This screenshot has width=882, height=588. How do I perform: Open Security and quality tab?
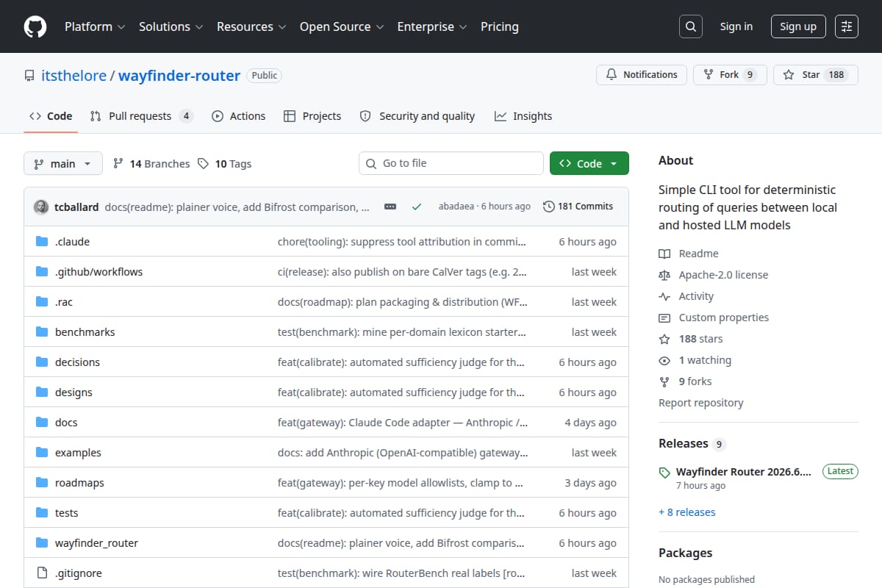click(417, 116)
